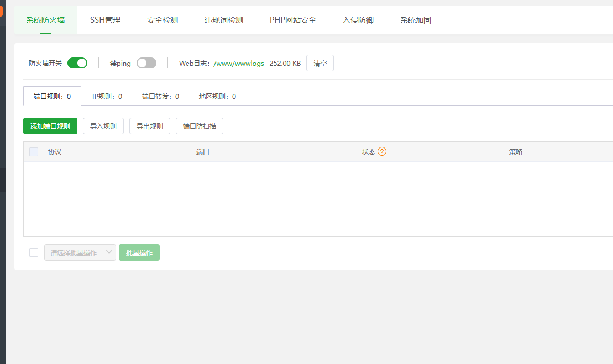The width and height of the screenshot is (613, 364).
Task: Open the 端口防扫描 port scan protection
Action: pos(198,126)
